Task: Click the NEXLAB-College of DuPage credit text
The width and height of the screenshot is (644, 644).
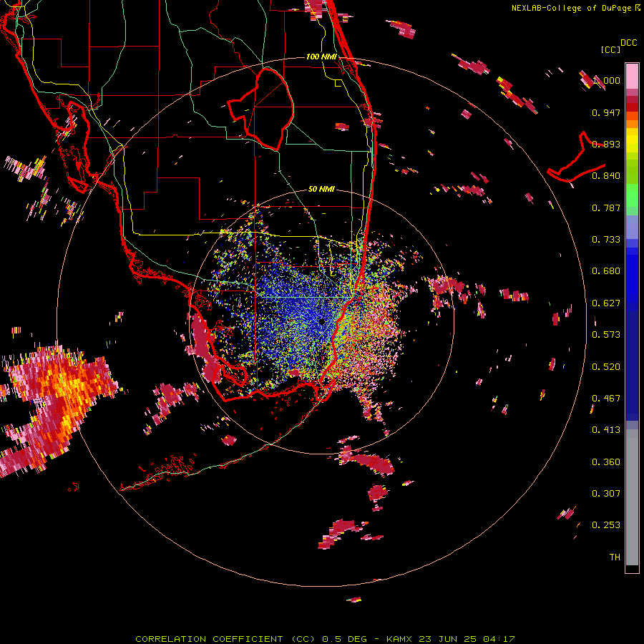Action: tap(571, 8)
